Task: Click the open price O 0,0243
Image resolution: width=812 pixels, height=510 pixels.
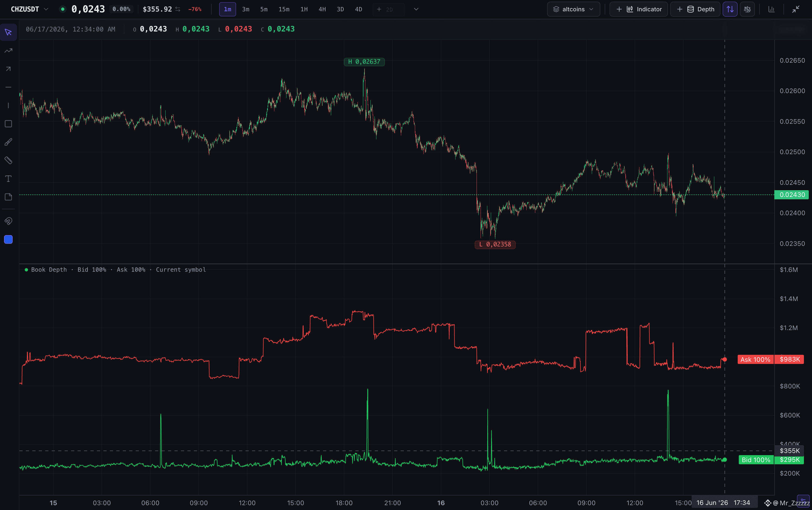Action: click(x=150, y=29)
